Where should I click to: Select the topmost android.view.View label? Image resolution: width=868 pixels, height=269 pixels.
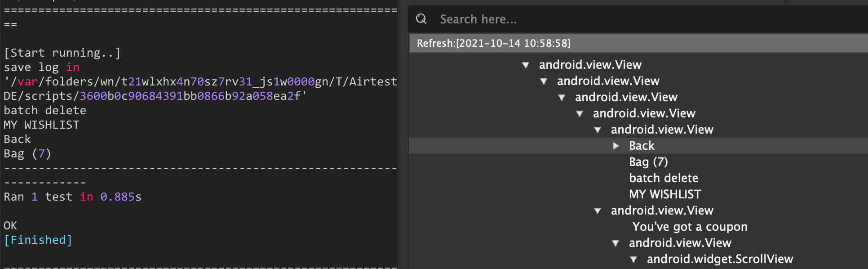pyautogui.click(x=590, y=65)
